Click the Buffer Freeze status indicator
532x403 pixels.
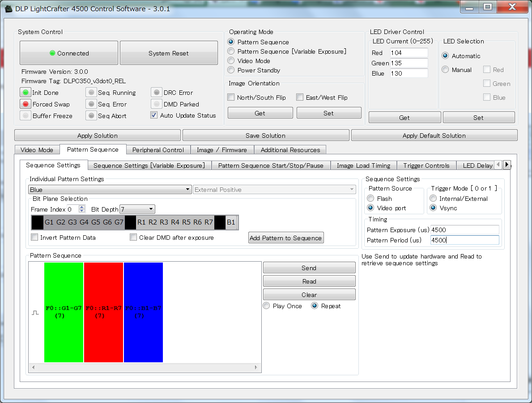tap(26, 115)
